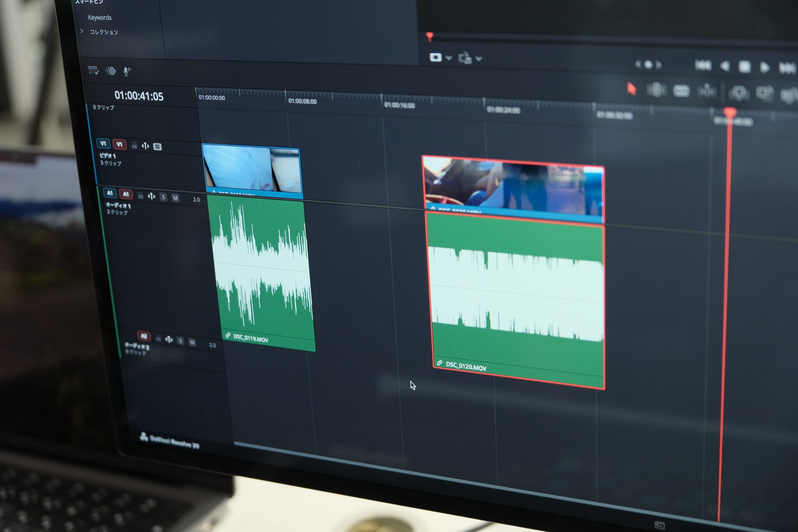
Task: Toggle the blue A1 source button
Action: 110,193
